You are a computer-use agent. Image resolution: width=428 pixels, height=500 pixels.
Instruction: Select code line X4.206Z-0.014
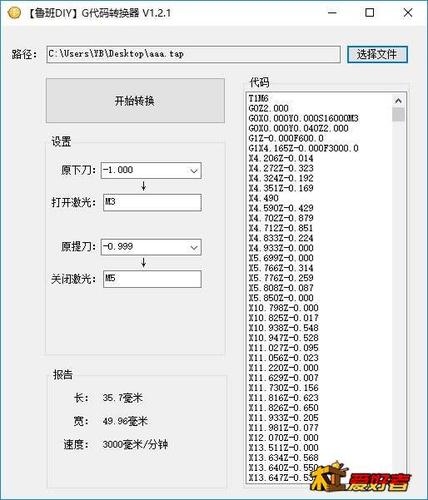[281, 158]
